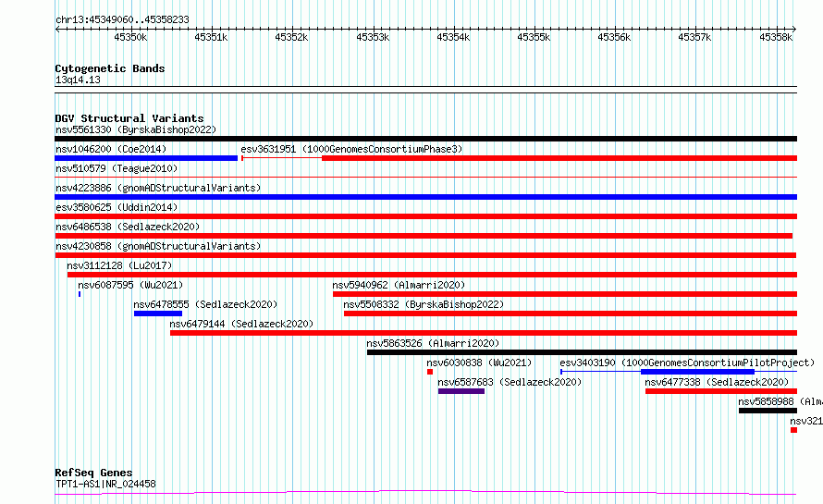Click the RefSeq Genes track title

pos(93,473)
